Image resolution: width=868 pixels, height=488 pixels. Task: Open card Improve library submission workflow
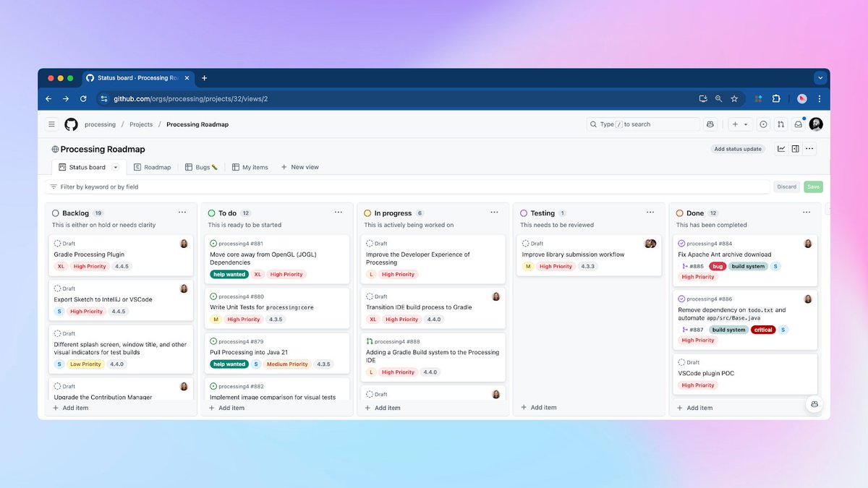coord(573,254)
